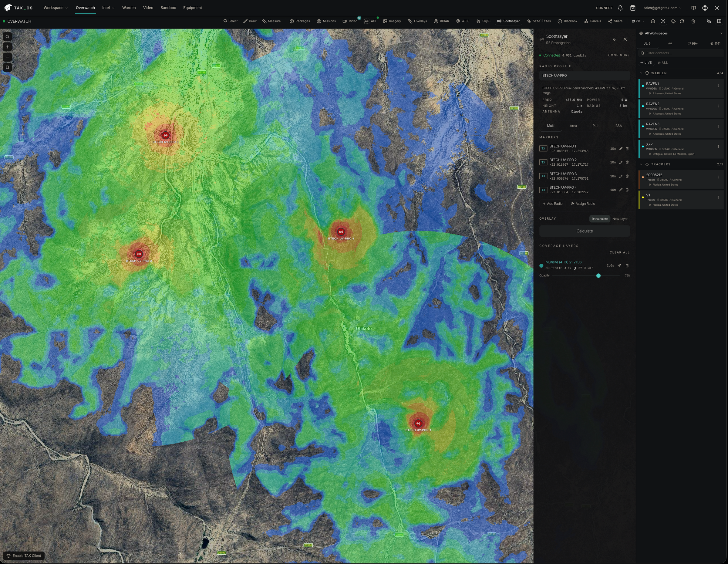Select the Draw tool in the toolbar
The height and width of the screenshot is (564, 728).
(x=250, y=21)
